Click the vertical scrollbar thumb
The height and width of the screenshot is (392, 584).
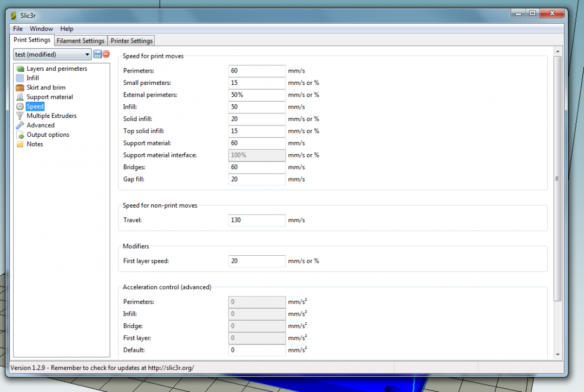coord(557,178)
